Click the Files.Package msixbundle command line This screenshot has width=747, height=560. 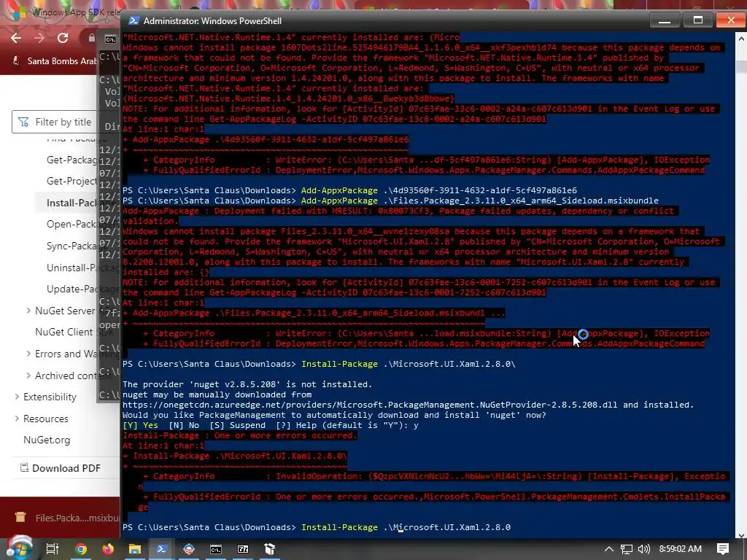pyautogui.click(x=390, y=201)
